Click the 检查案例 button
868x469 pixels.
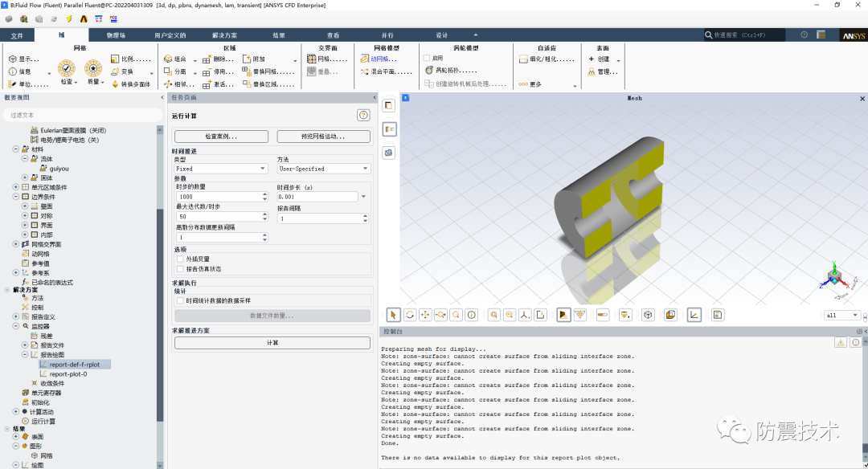click(x=221, y=136)
